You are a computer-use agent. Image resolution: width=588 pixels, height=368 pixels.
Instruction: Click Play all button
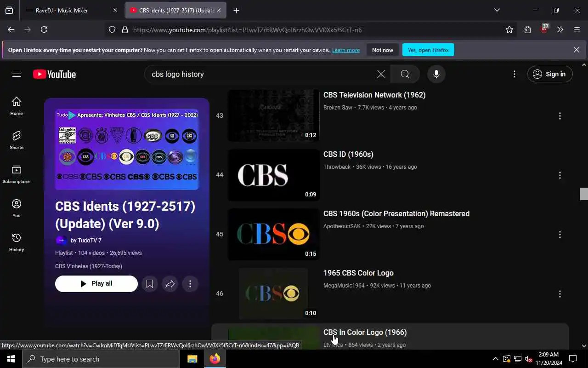tap(96, 284)
